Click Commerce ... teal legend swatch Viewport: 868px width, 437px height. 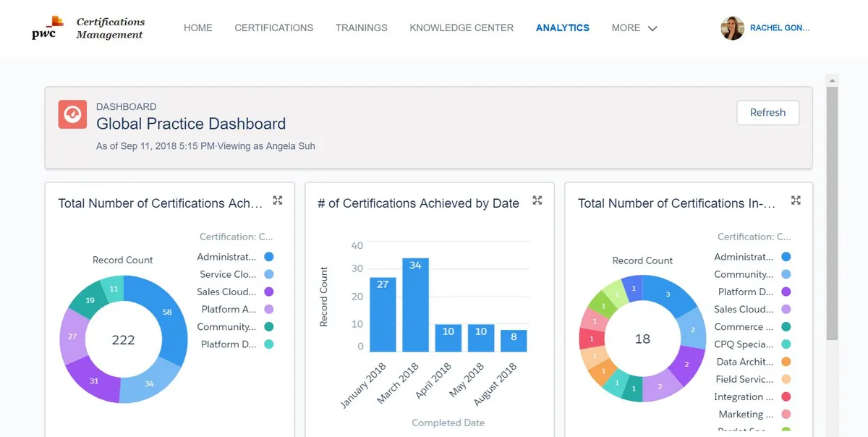point(786,327)
